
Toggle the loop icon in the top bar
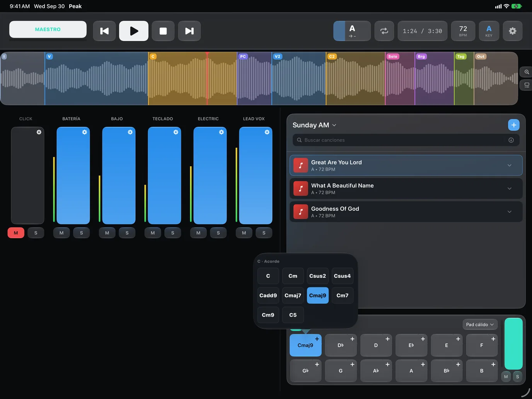click(x=384, y=31)
